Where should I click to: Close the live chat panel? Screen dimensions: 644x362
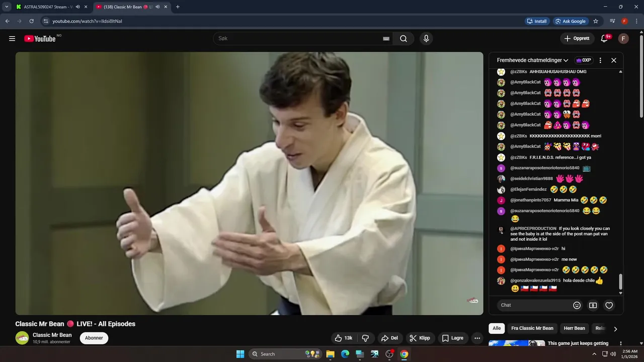614,60
